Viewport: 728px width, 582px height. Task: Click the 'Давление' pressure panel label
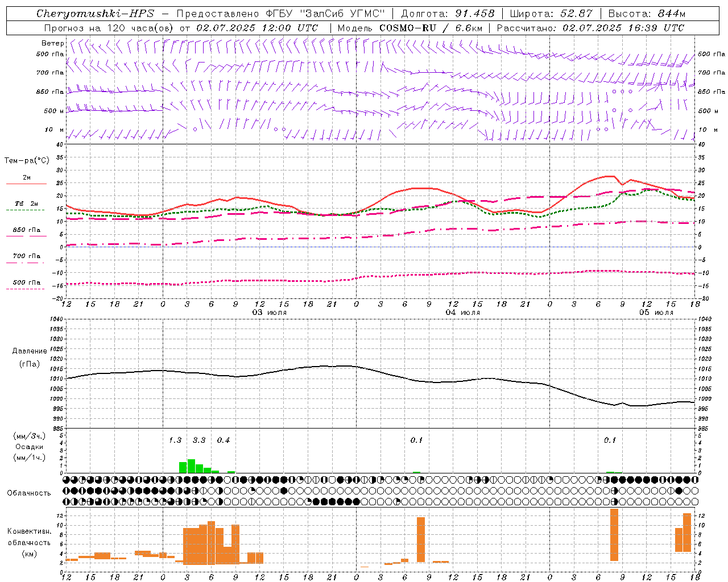30,351
